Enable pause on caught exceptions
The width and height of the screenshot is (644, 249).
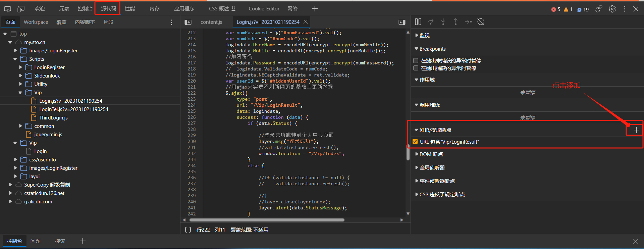tap(416, 68)
